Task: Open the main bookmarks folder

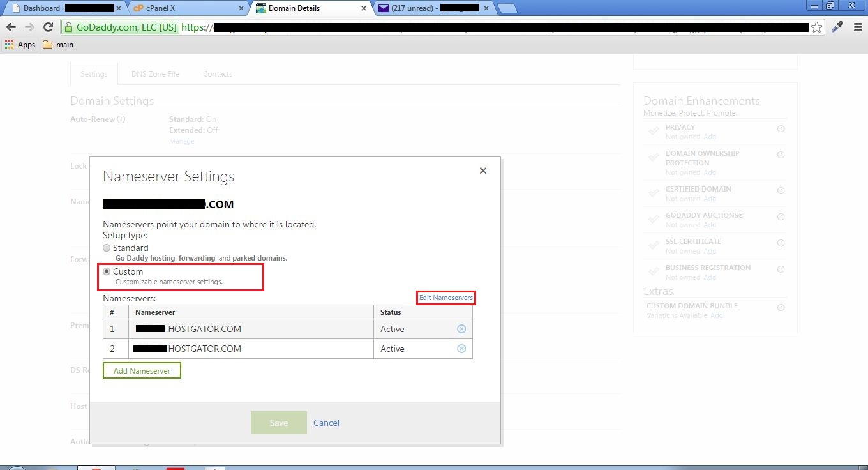Action: point(58,45)
